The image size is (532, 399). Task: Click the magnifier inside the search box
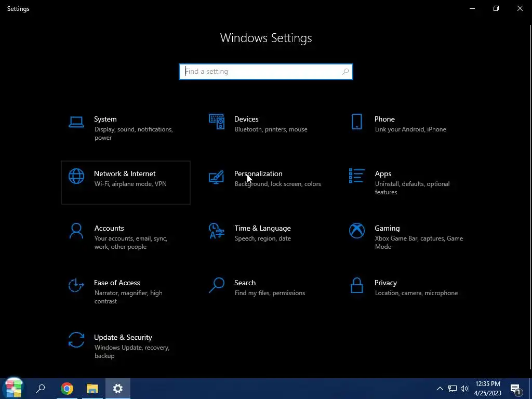[x=345, y=72]
